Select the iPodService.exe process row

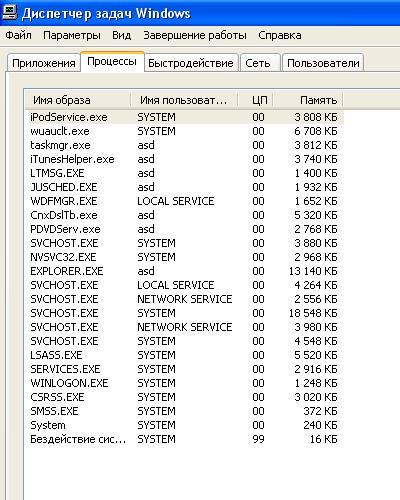(184, 117)
